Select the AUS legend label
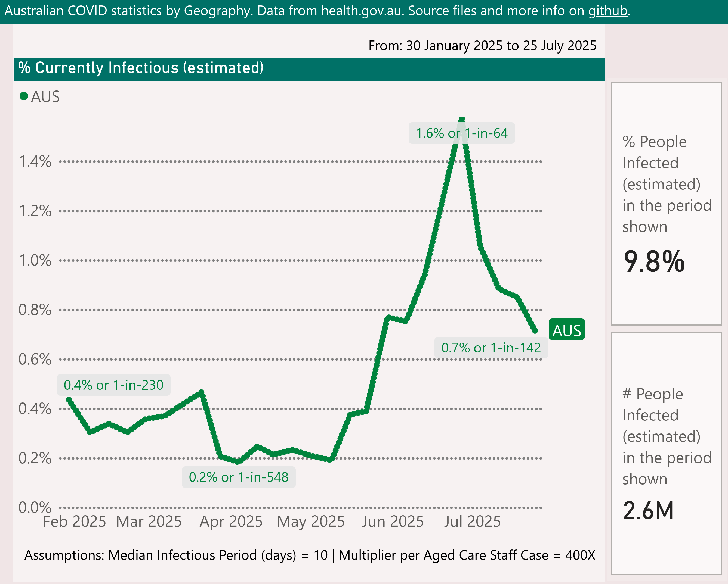 pos(45,97)
